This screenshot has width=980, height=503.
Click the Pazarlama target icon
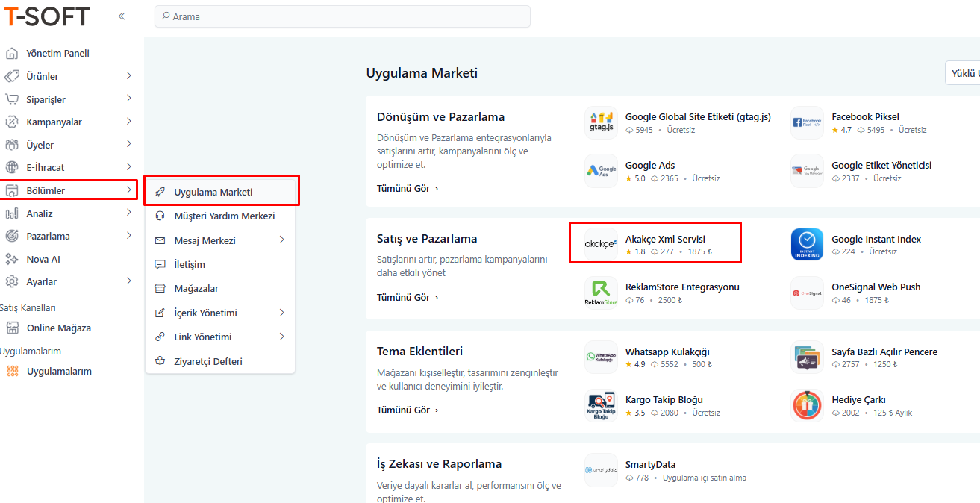click(x=12, y=236)
